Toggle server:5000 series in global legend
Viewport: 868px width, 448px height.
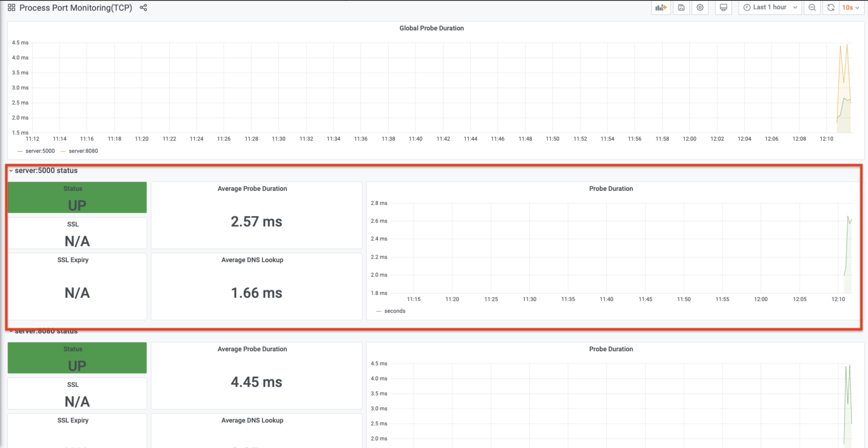pyautogui.click(x=40, y=151)
